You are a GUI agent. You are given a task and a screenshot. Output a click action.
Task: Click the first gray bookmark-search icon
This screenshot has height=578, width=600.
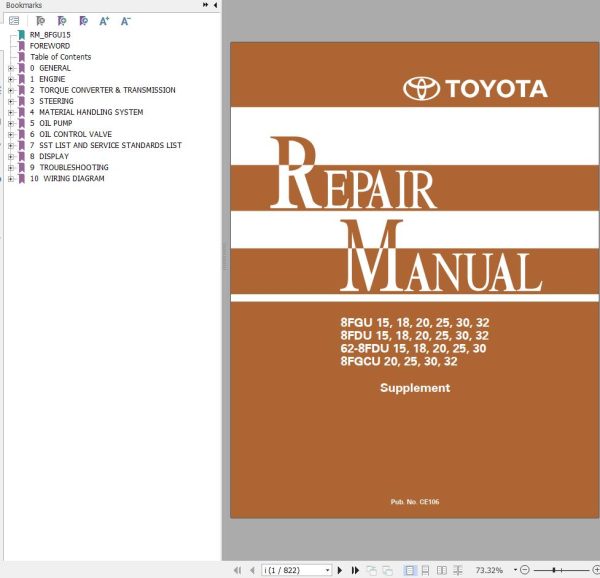(40, 21)
